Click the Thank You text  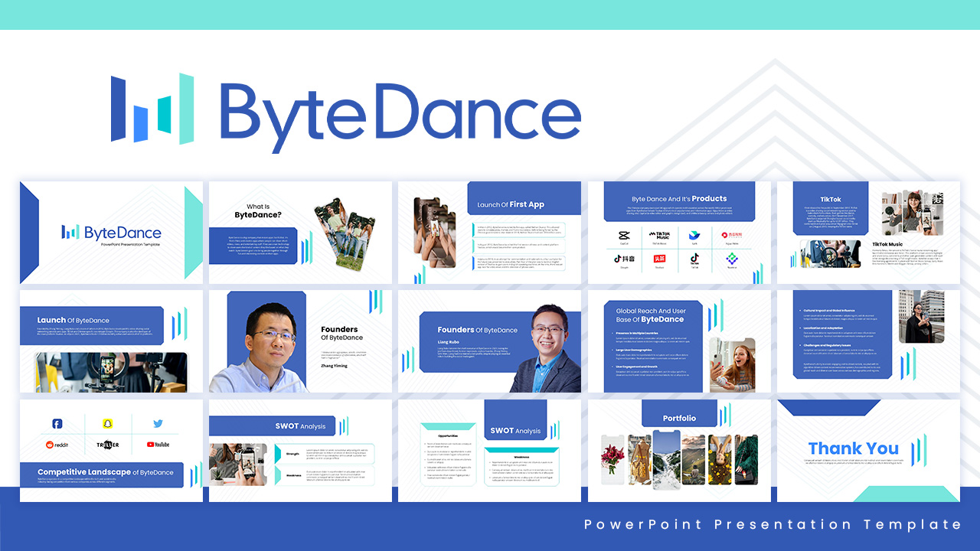pyautogui.click(x=853, y=448)
